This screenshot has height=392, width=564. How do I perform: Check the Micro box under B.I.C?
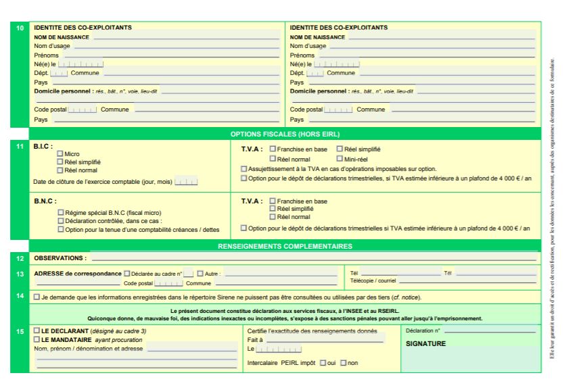(60, 154)
